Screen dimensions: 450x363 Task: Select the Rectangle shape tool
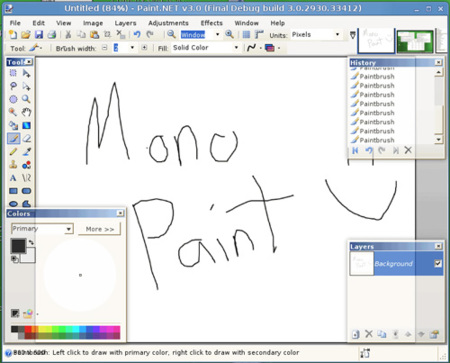coord(13,191)
